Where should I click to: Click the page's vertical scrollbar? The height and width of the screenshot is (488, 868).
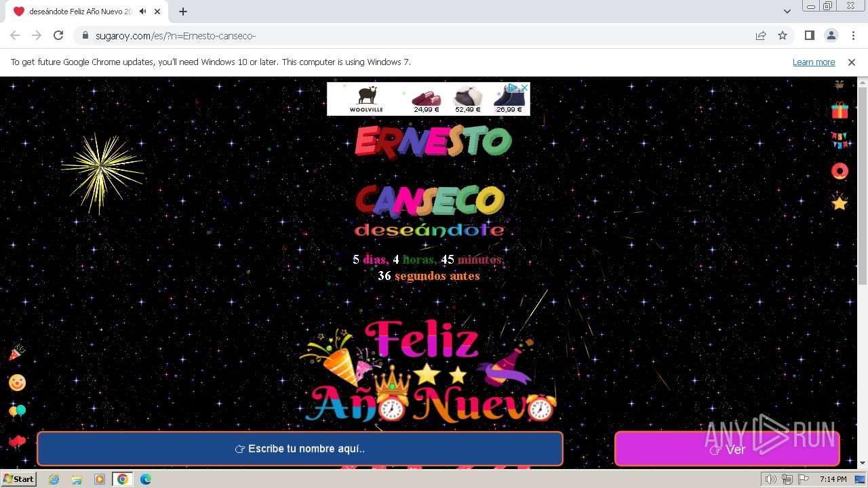(863, 186)
